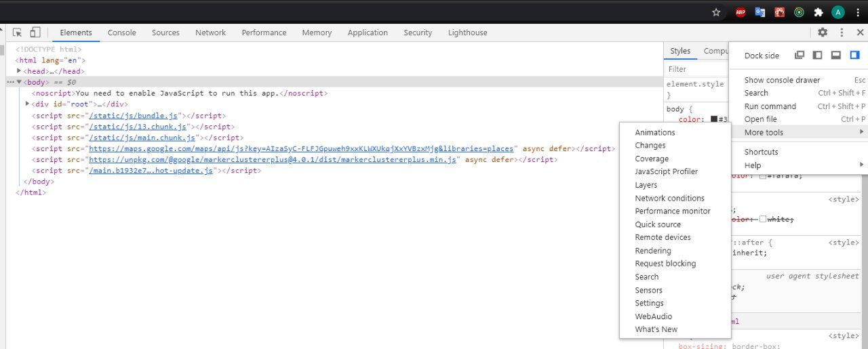Click the green circular extension icon

(800, 12)
